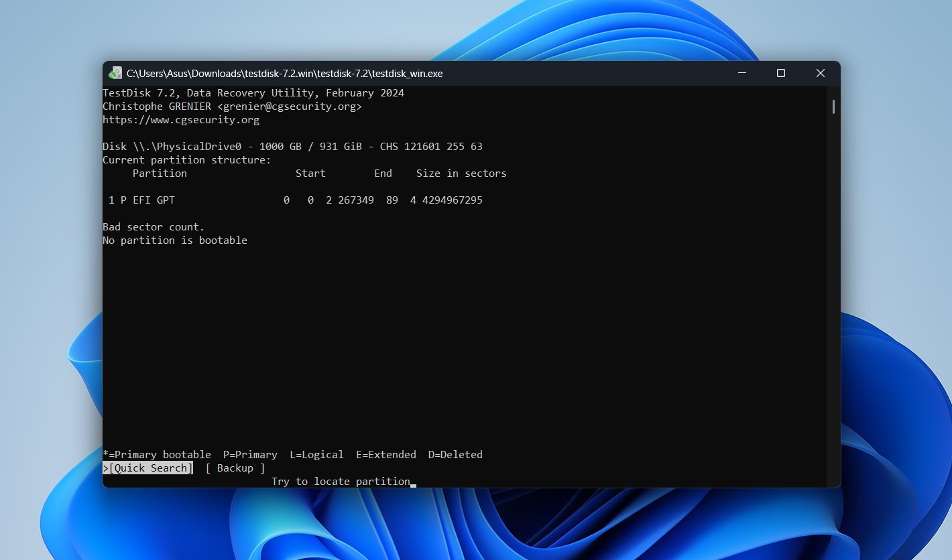Screen dimensions: 952x560
Task: Click the 'E=Extended' legend entry
Action: click(x=386, y=455)
